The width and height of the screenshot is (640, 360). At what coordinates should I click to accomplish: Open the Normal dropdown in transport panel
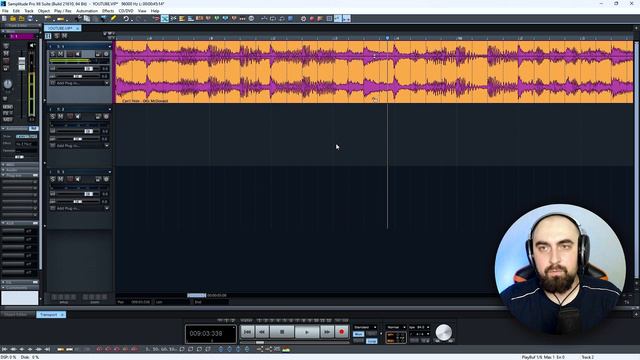pyautogui.click(x=396, y=327)
